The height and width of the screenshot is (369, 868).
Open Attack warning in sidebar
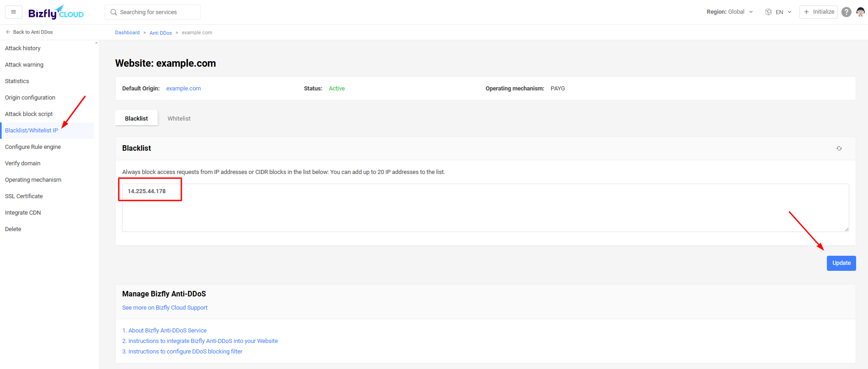(x=24, y=65)
